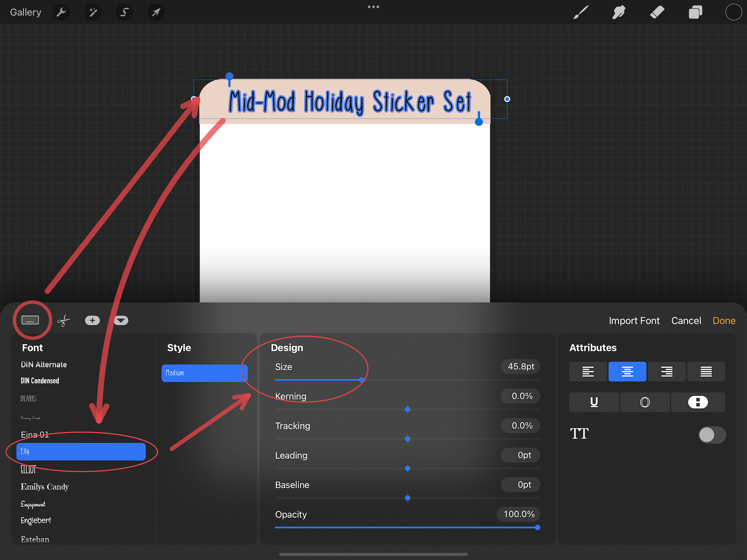Image resolution: width=747 pixels, height=560 pixels.
Task: Toggle the outline text attribute
Action: coord(645,402)
